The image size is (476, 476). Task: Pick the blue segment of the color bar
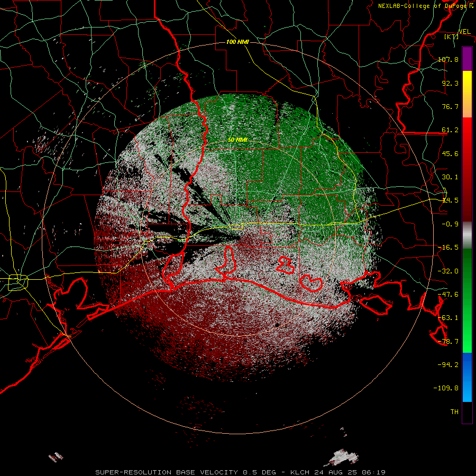(467, 377)
